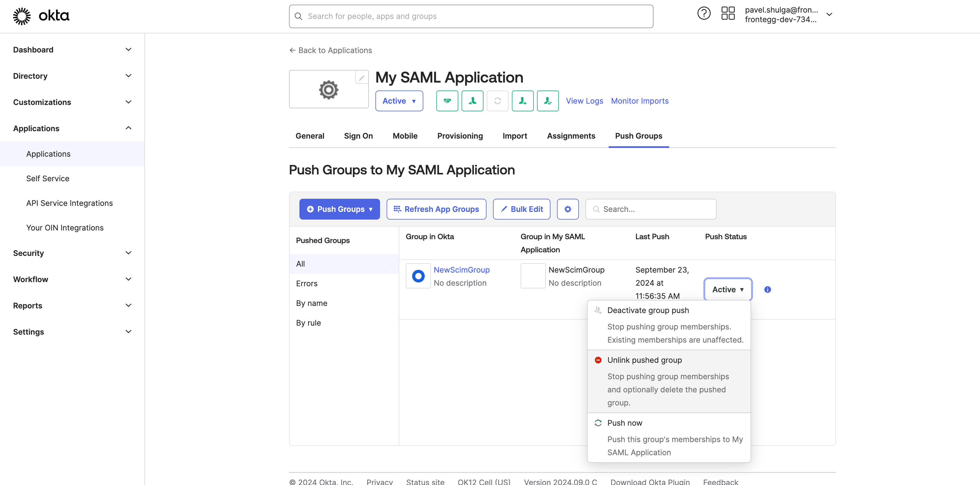Switch to the Provisioning tab

pos(460,136)
